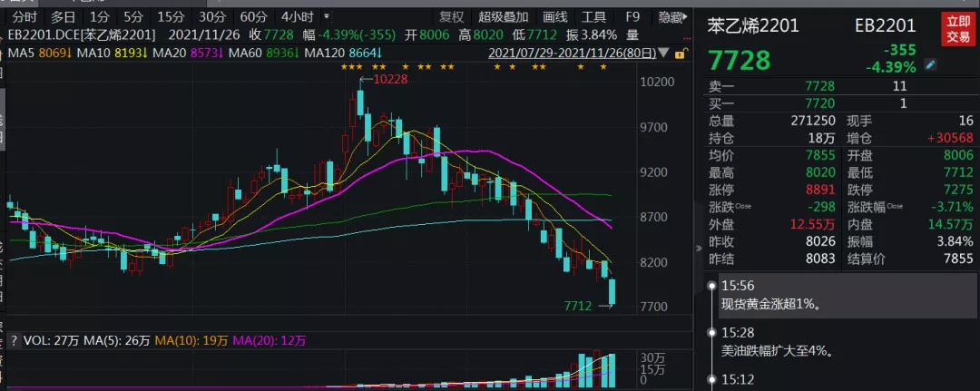Image resolution: width=980 pixels, height=391 pixels.
Task: Open the news item 现货黄金涨超1%
Action: [x=771, y=306]
